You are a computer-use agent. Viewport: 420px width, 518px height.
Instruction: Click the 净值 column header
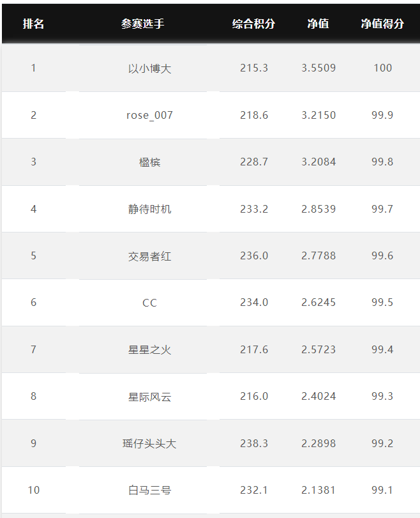pyautogui.click(x=319, y=24)
